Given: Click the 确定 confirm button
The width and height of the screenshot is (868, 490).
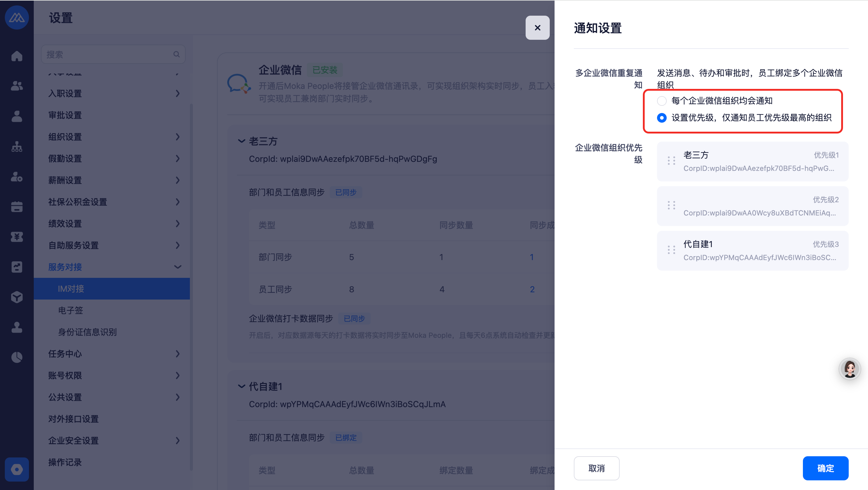Looking at the screenshot, I should click(825, 468).
